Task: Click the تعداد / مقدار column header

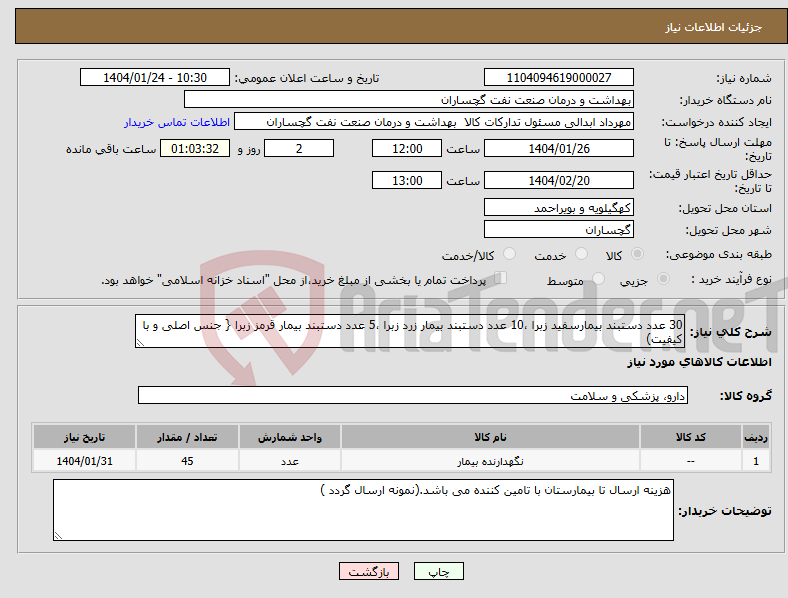Action: (187, 437)
